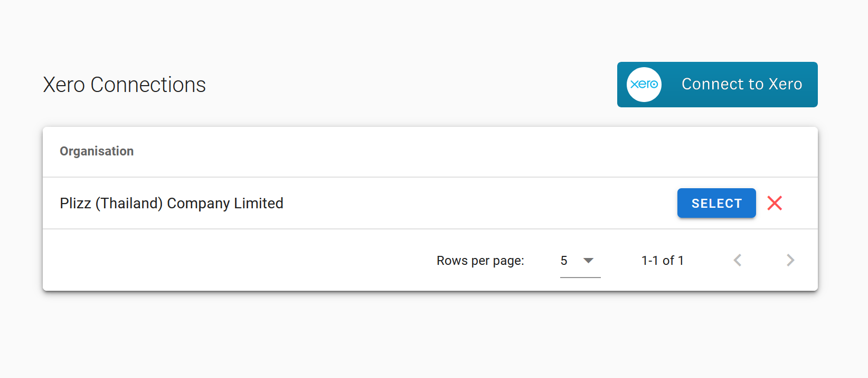Click Plizz (Thailand) Company Limited name

click(x=171, y=204)
